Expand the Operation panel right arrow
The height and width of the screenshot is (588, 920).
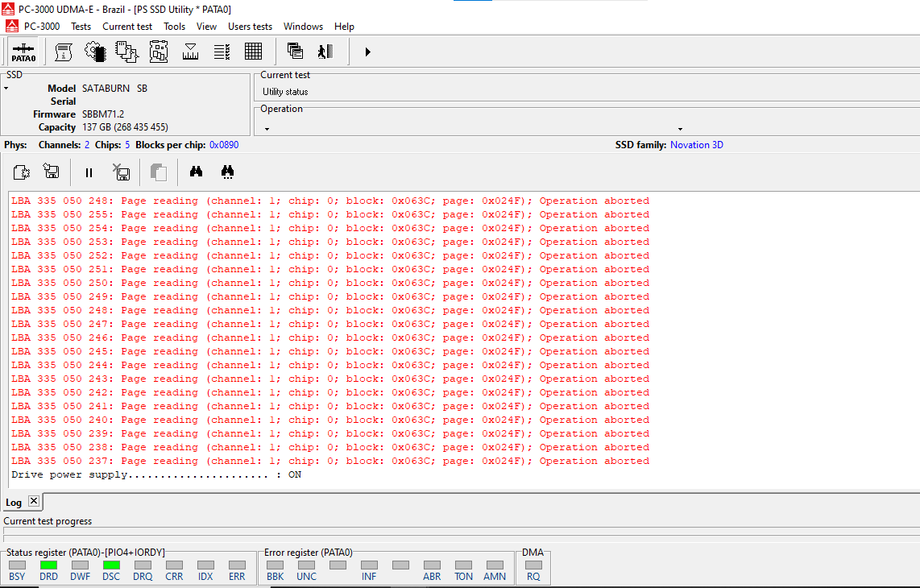click(x=680, y=129)
